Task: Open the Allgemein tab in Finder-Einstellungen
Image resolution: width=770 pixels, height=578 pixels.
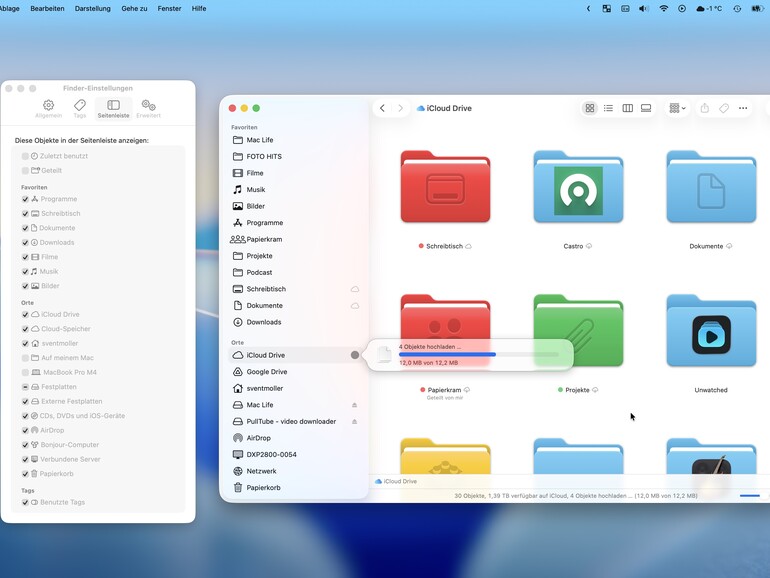Action: click(48, 109)
